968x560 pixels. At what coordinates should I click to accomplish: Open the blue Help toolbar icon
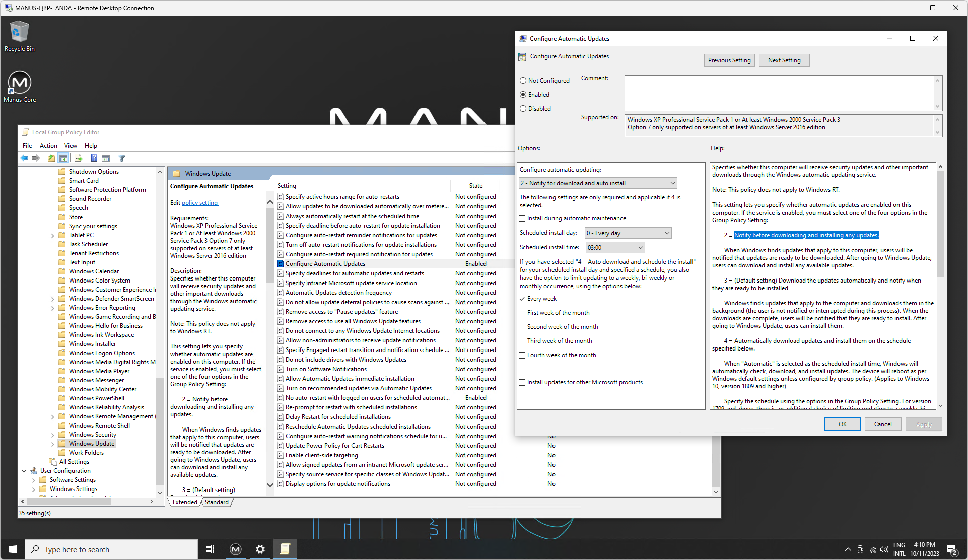[94, 158]
